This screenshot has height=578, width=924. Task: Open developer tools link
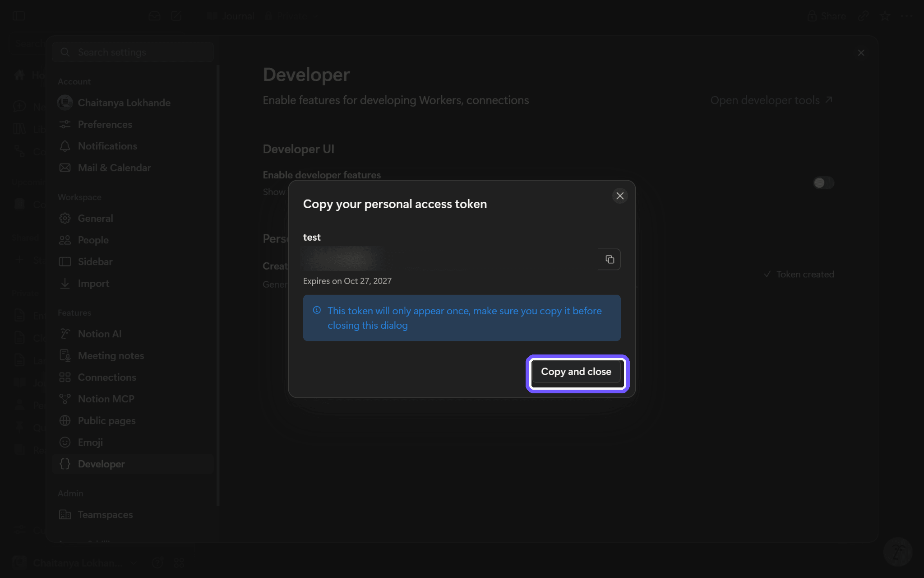coord(771,100)
